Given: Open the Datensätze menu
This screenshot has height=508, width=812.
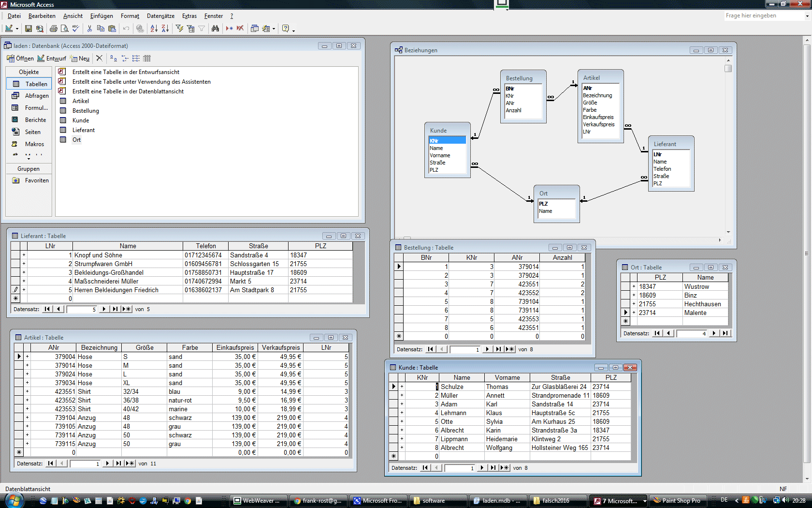Looking at the screenshot, I should pyautogui.click(x=160, y=16).
